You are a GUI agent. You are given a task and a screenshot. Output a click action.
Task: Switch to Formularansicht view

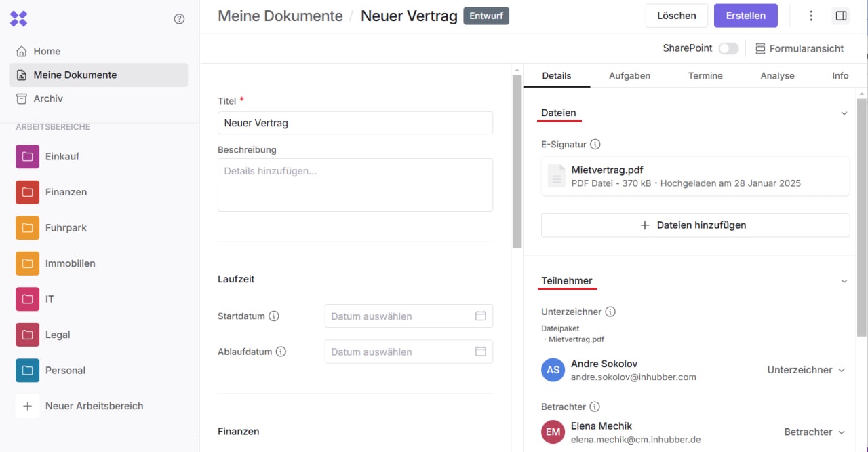pos(799,48)
